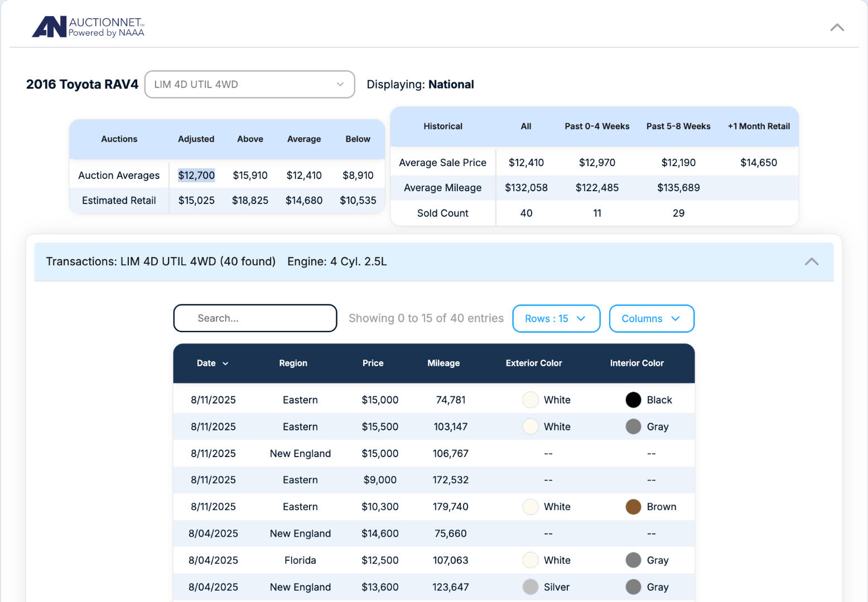Click Estimated Retail adjusted value $15,025

[x=196, y=200]
